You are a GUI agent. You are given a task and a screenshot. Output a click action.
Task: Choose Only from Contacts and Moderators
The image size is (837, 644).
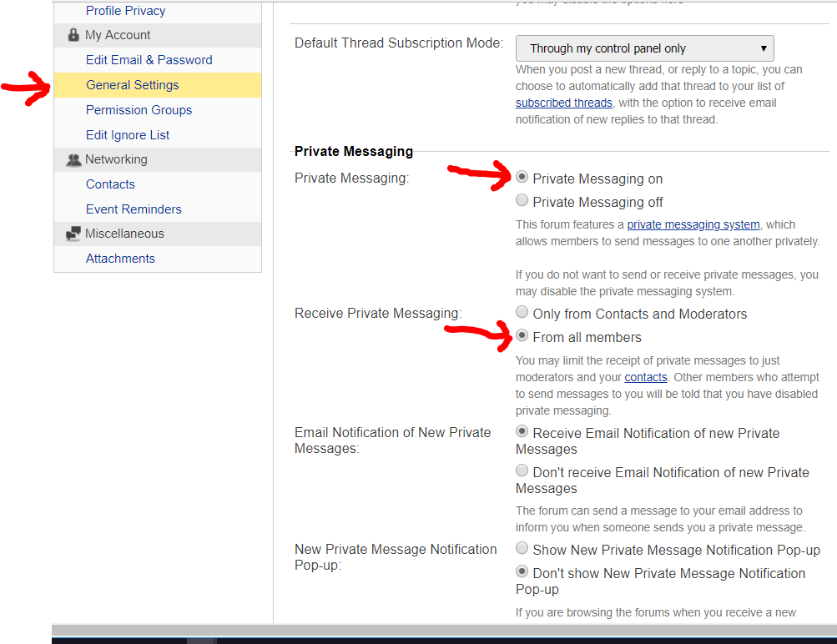[522, 313]
